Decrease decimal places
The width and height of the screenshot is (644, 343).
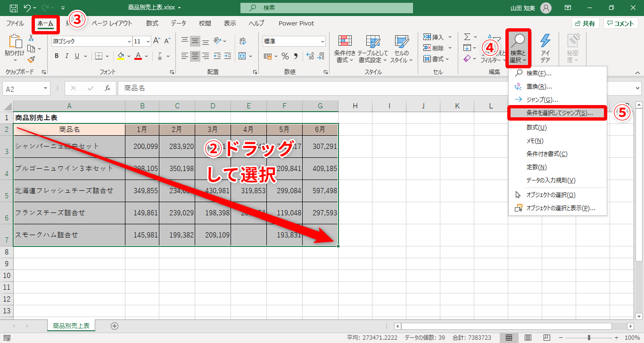pyautogui.click(x=321, y=56)
